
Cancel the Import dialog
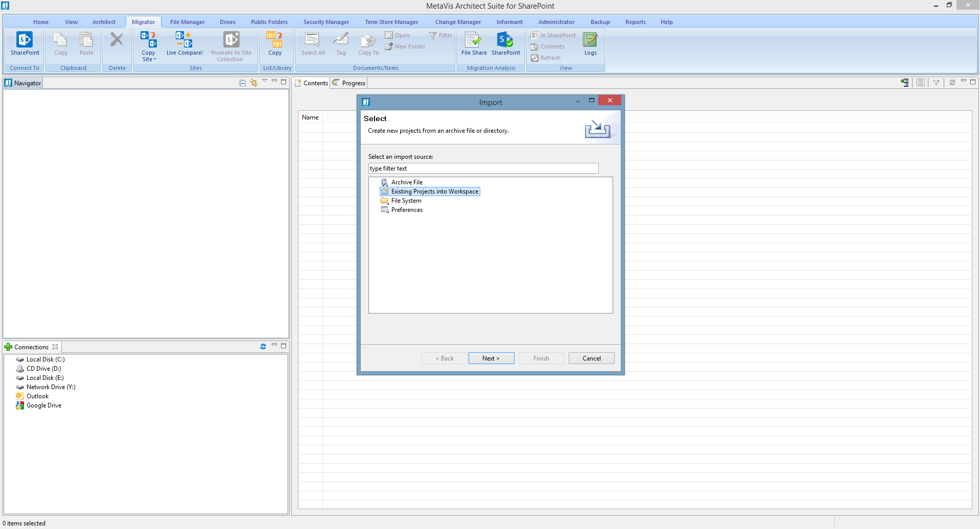tap(591, 358)
